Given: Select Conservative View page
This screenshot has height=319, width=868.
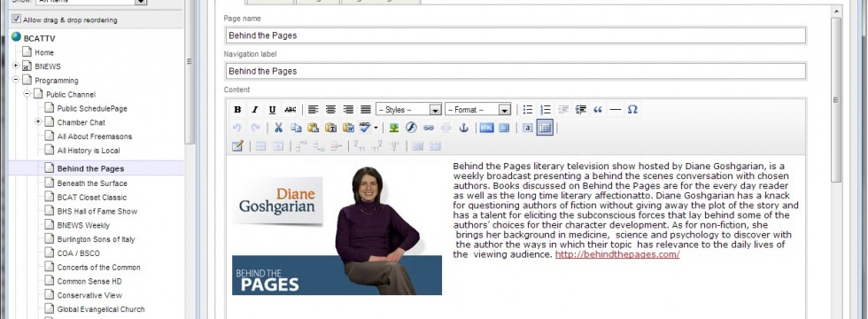Looking at the screenshot, I should coord(89,295).
